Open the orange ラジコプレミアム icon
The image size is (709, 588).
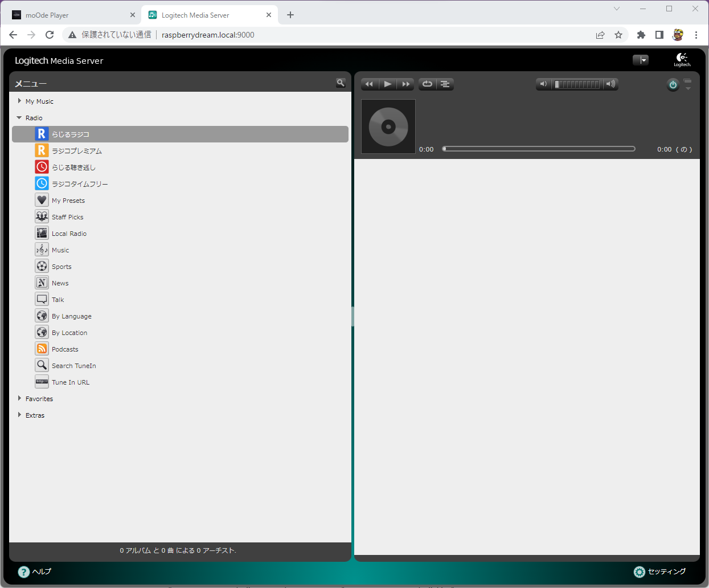point(42,150)
